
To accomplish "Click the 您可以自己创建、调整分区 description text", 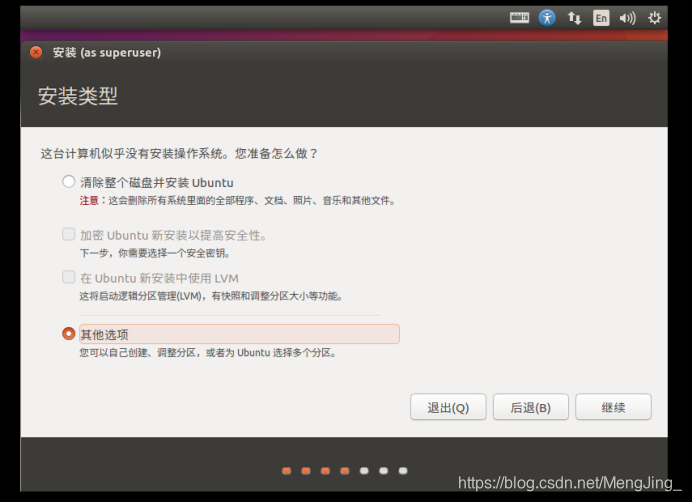I will (x=208, y=353).
